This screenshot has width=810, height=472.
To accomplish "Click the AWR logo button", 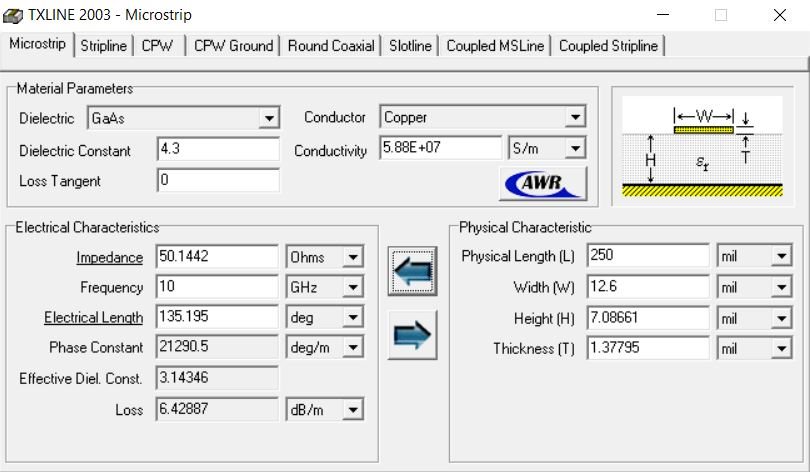I will pos(543,183).
